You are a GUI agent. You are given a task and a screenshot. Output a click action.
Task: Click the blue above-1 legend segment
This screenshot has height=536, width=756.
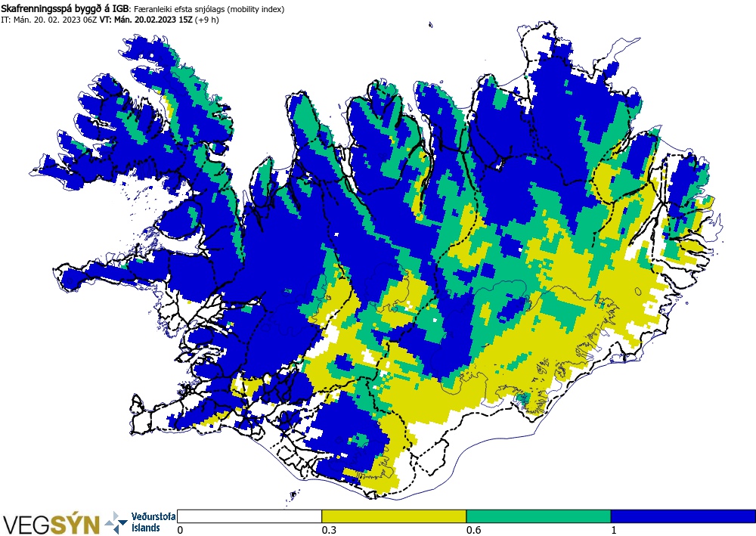(683, 516)
